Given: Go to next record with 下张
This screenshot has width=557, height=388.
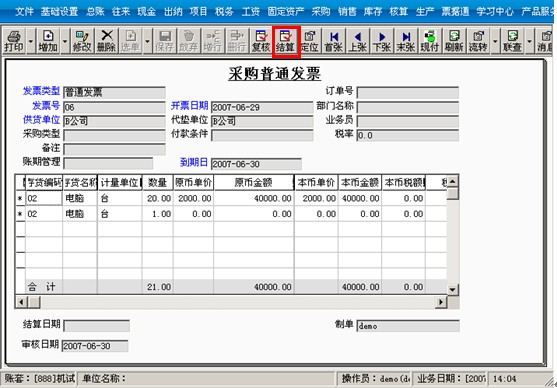Looking at the screenshot, I should [x=382, y=41].
